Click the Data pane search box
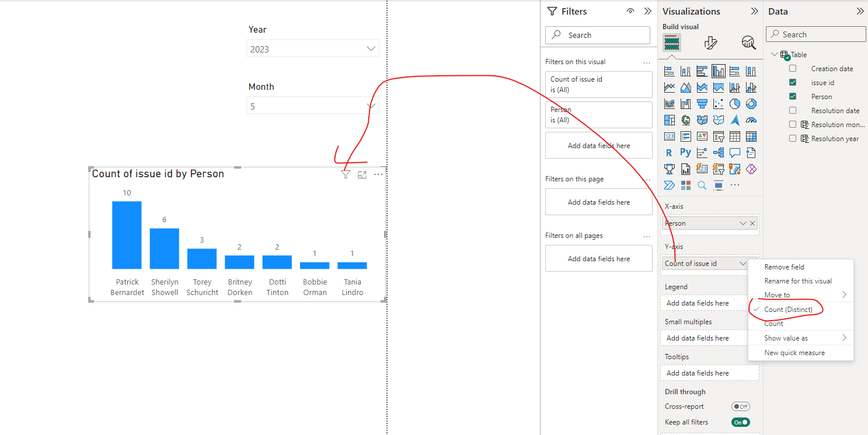Viewport: 868px width, 435px height. pos(816,34)
